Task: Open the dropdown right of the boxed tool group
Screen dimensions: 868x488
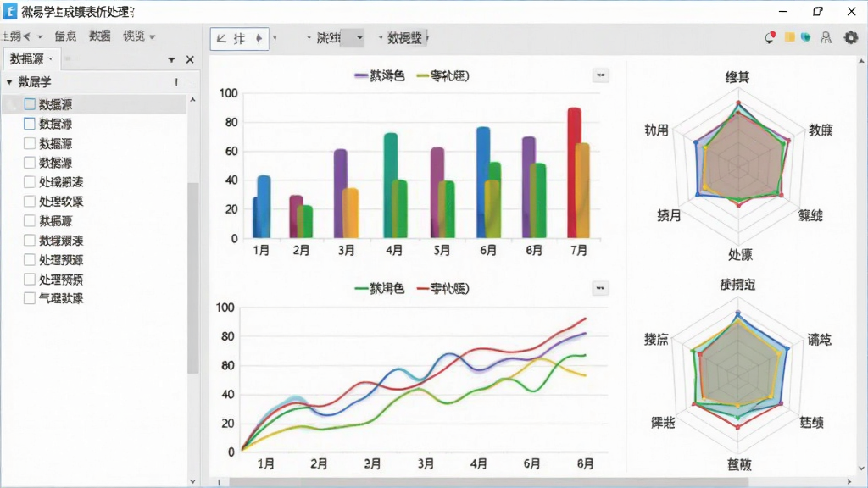Action: 275,38
